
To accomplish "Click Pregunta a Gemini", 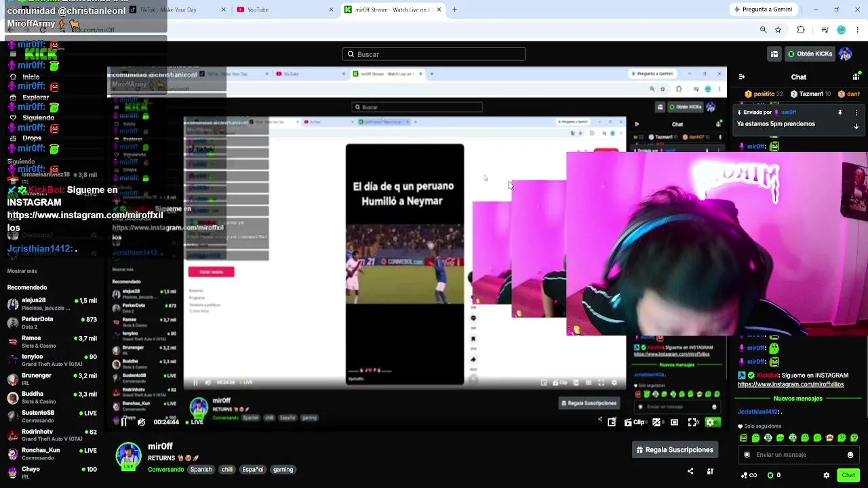I will 762,9.
